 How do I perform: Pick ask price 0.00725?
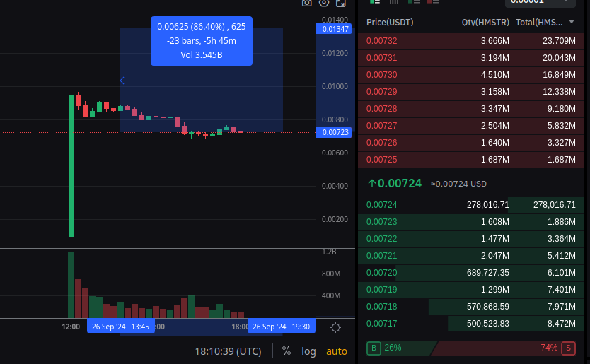[x=381, y=159]
